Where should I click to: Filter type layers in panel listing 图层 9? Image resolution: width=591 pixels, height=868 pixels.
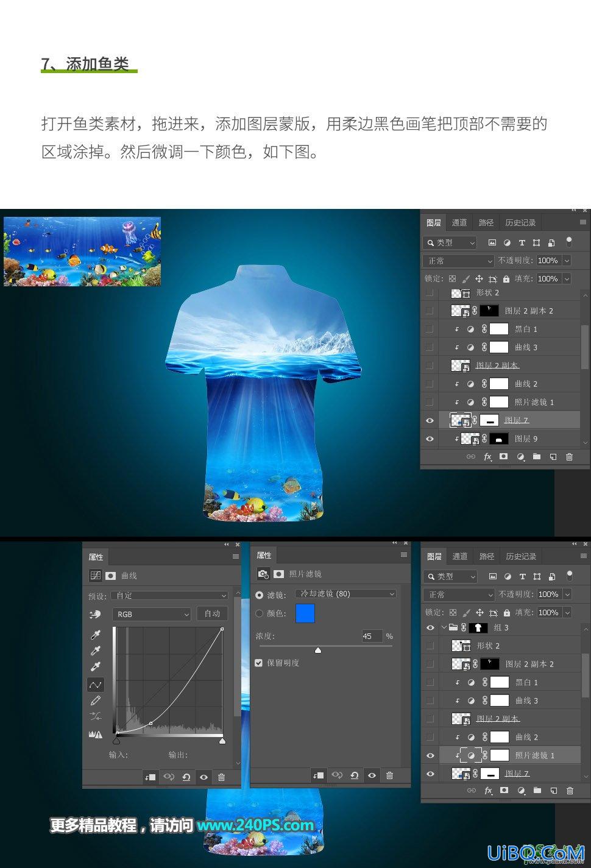coord(522,242)
